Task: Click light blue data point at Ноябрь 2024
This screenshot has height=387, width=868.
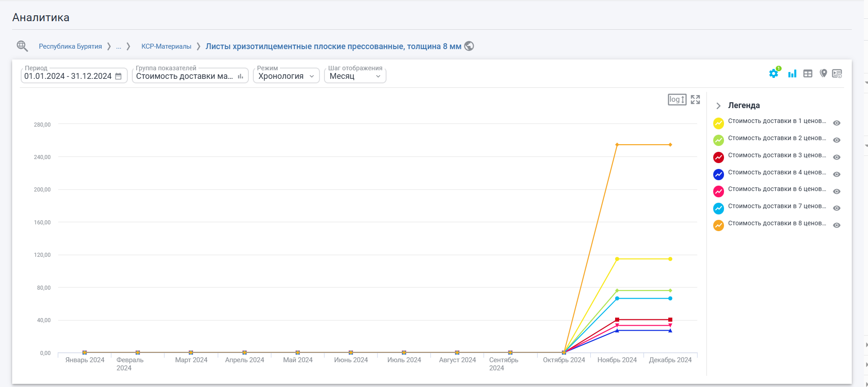Action: tap(617, 299)
